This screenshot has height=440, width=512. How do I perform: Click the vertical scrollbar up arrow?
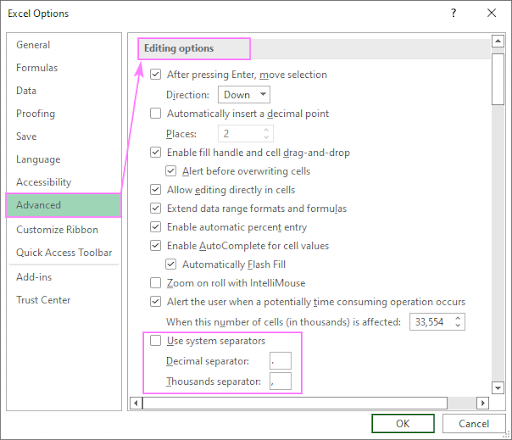click(498, 41)
